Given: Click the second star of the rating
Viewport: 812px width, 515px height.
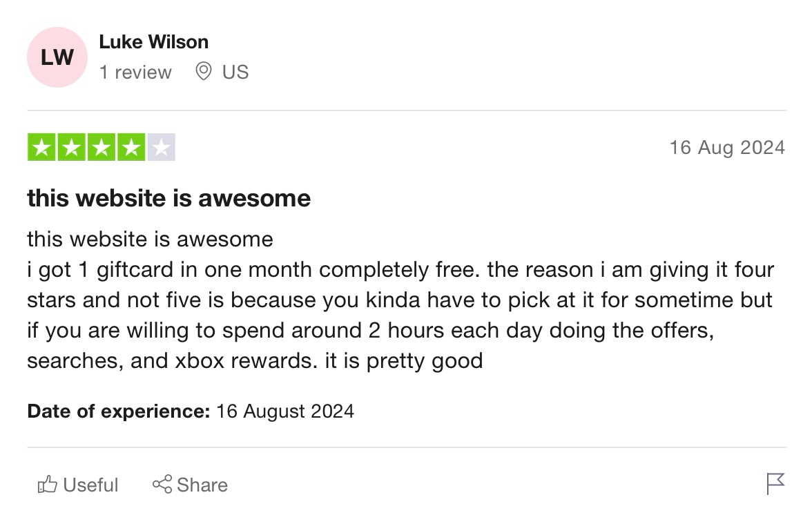Looking at the screenshot, I should point(71,146).
